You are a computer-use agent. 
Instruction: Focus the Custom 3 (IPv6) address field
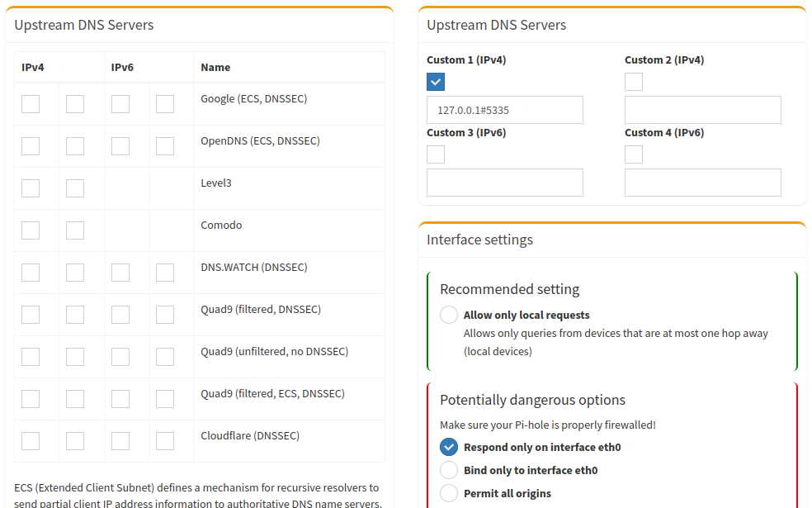click(505, 183)
